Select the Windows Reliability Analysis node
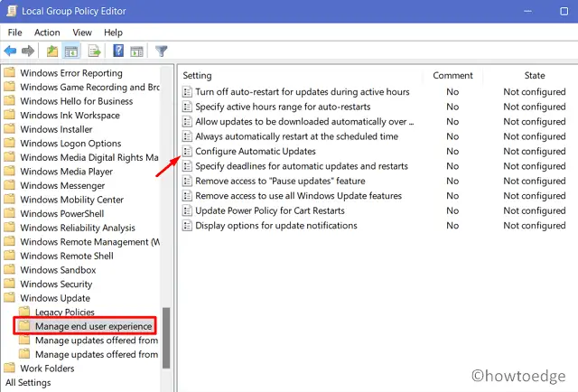The image size is (578, 392). pos(78,228)
